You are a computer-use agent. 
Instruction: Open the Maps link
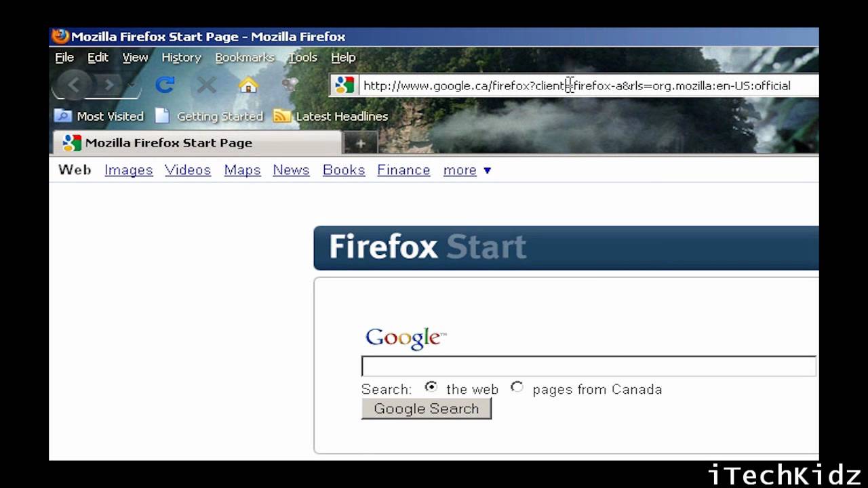click(x=243, y=170)
